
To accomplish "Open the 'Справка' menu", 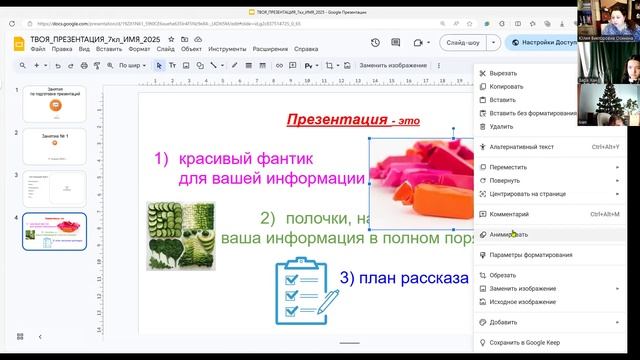I will tap(306, 49).
